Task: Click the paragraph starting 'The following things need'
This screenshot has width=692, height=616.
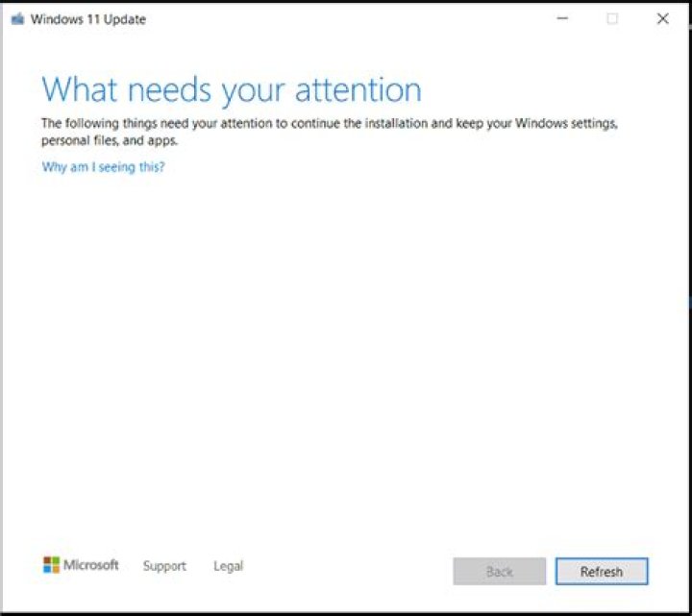Action: click(330, 132)
